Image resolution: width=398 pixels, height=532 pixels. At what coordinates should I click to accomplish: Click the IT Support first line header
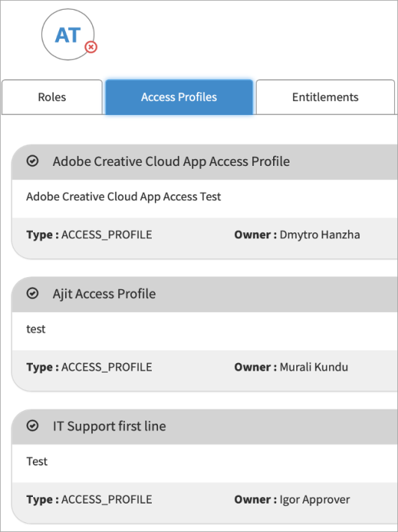[205, 426]
